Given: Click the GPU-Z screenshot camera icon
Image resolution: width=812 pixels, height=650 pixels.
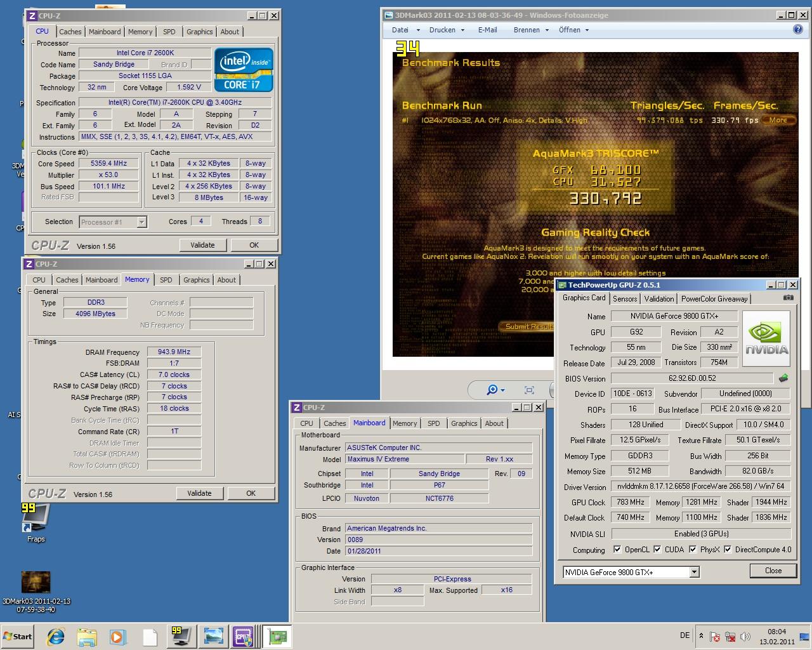Looking at the screenshot, I should [788, 298].
